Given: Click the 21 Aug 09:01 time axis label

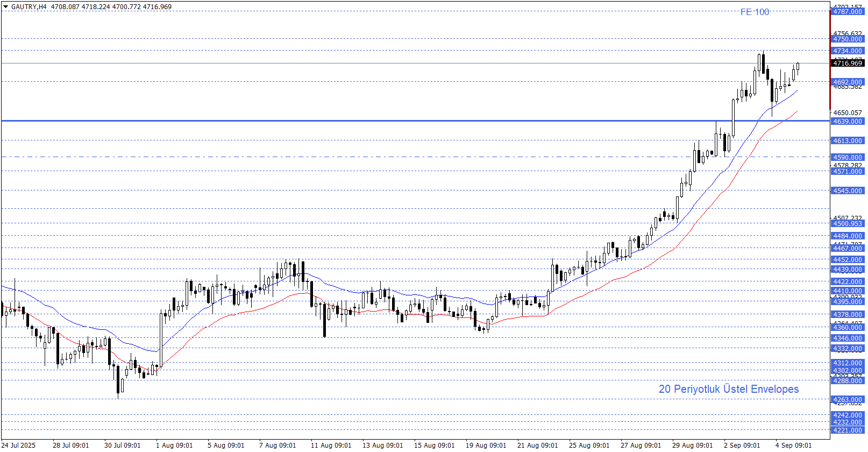Looking at the screenshot, I should tap(537, 445).
